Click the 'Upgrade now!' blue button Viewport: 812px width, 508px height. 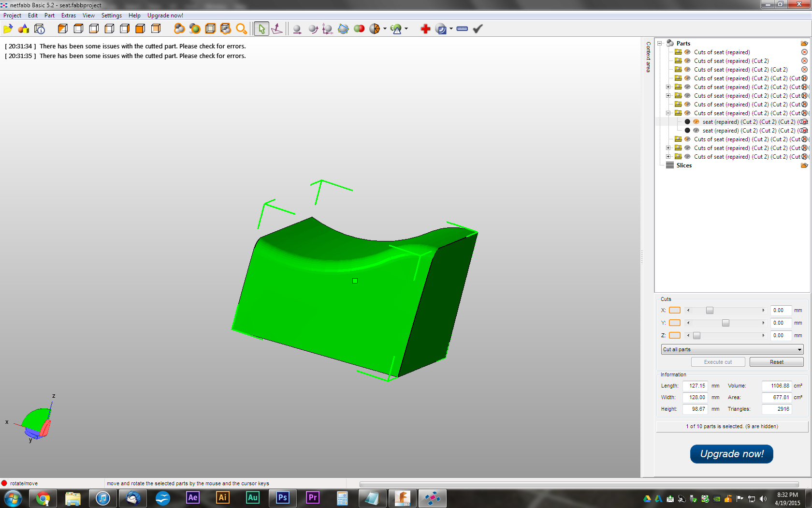[x=731, y=454]
